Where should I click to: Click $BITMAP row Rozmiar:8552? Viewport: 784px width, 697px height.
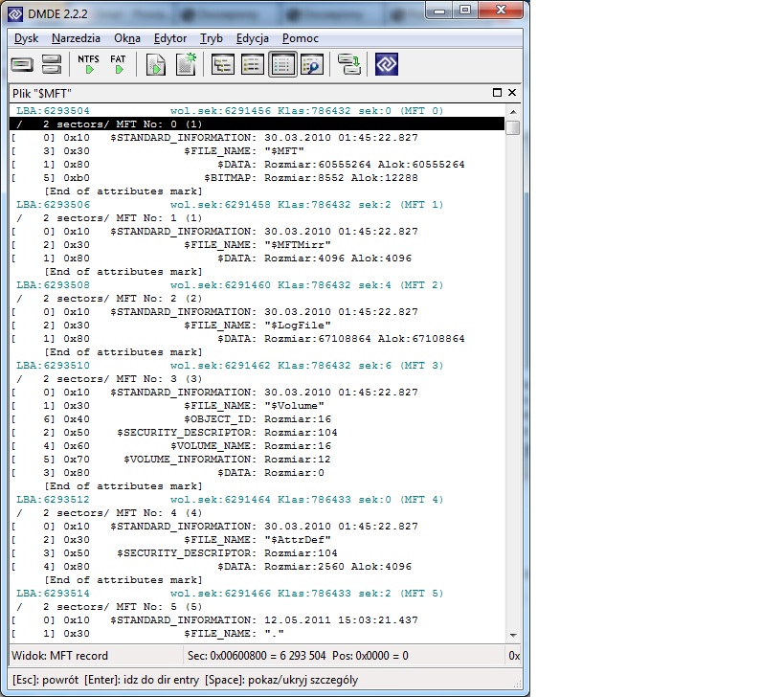tap(257, 178)
